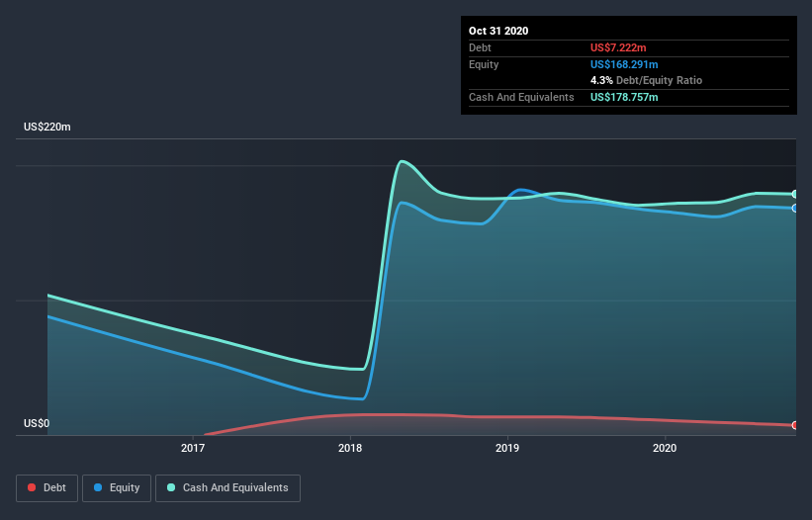This screenshot has height=520, width=812.
Task: Toggle the Cash And Equivalents legend button
Action: pos(227,488)
